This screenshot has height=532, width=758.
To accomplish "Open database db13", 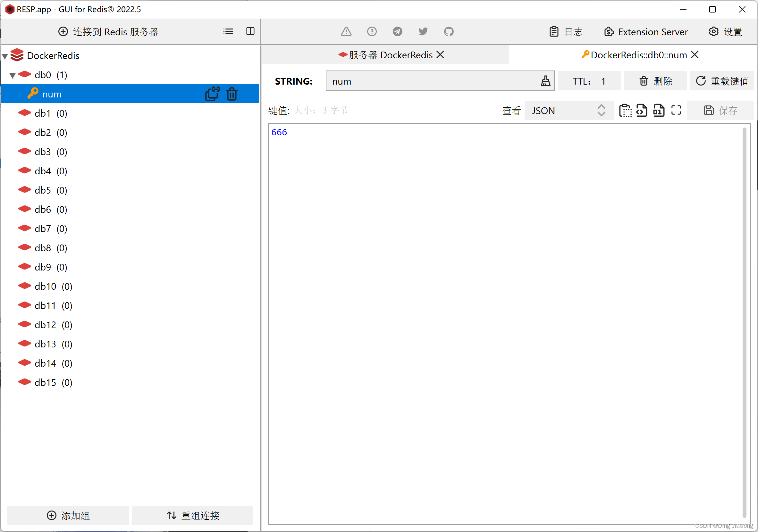I will 54,344.
